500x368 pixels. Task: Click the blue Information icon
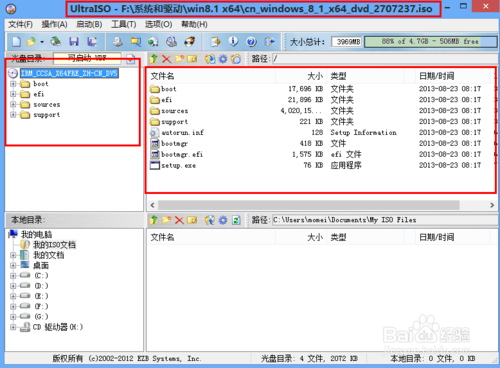(233, 42)
